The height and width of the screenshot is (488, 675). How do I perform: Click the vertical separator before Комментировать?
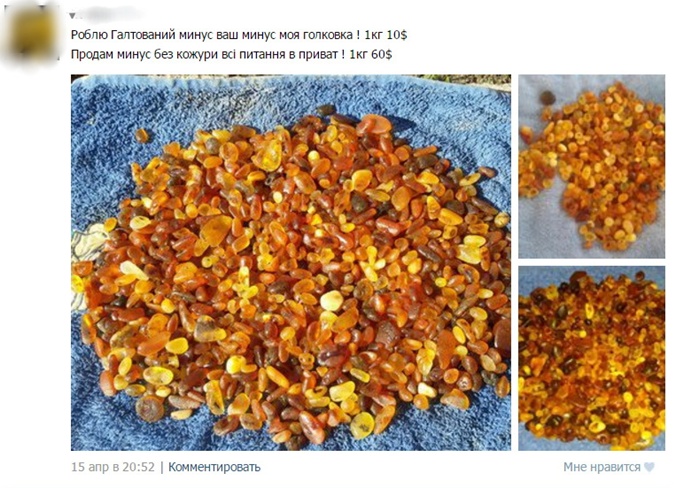tap(162, 467)
